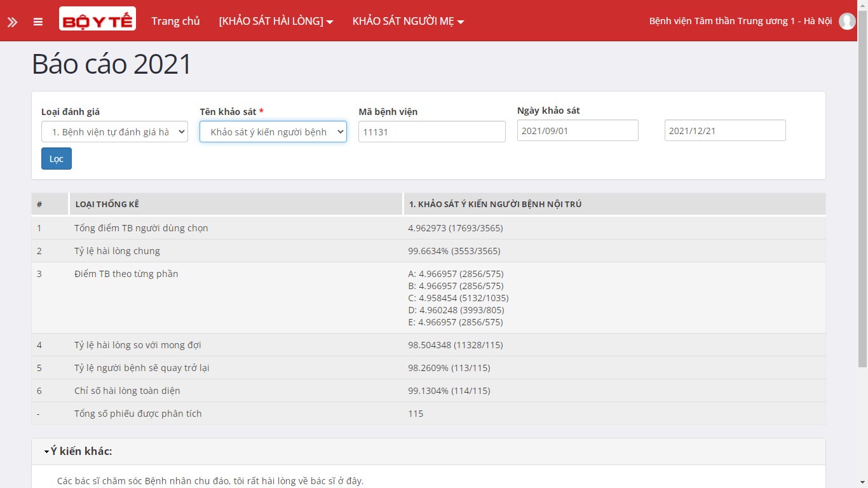
Task: Open the Tên khảo sát dropdown
Action: 273,132
